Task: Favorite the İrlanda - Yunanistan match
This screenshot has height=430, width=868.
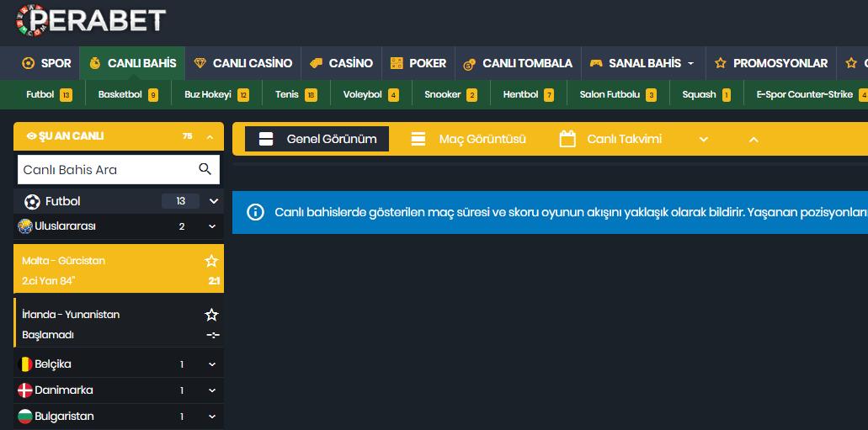Action: (x=211, y=315)
